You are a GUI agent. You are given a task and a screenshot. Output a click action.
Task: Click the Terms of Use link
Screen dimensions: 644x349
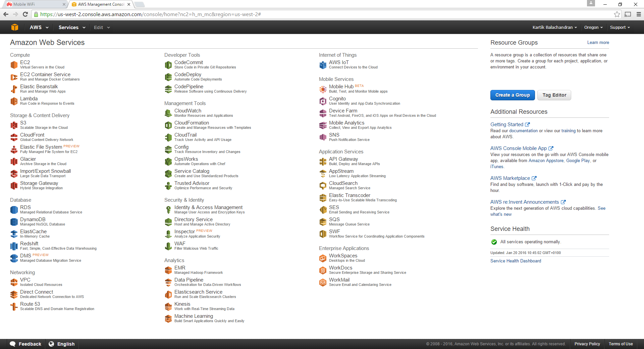pyautogui.click(x=621, y=344)
